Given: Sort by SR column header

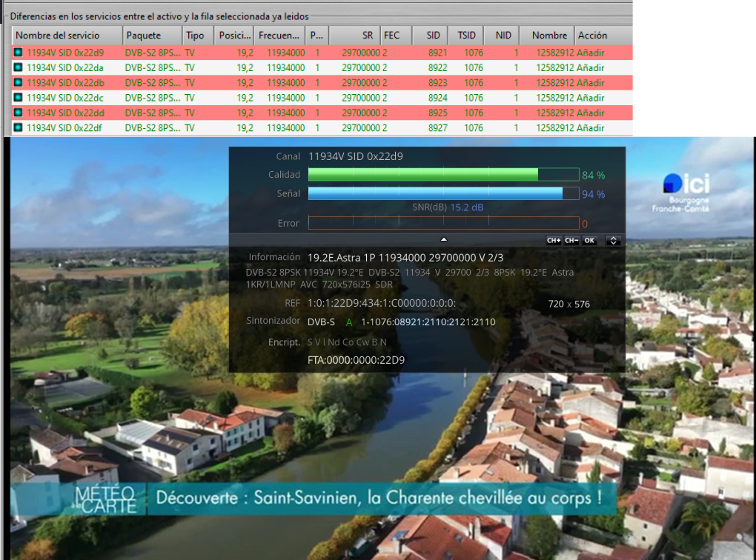Looking at the screenshot, I should coord(354,35).
